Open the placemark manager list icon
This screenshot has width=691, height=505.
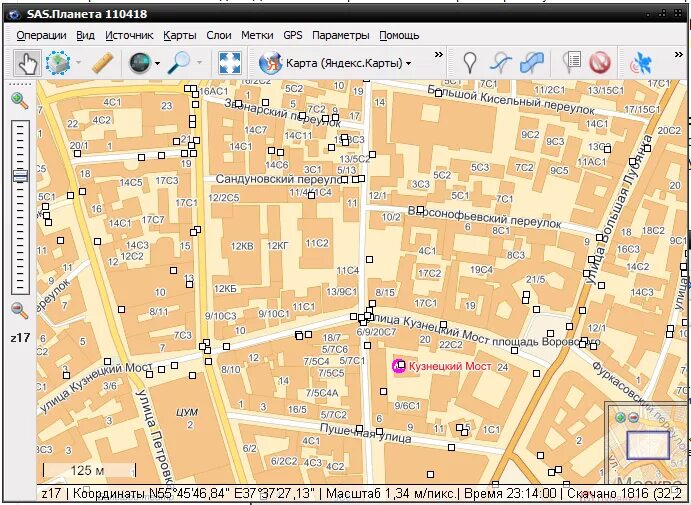pyautogui.click(x=572, y=63)
